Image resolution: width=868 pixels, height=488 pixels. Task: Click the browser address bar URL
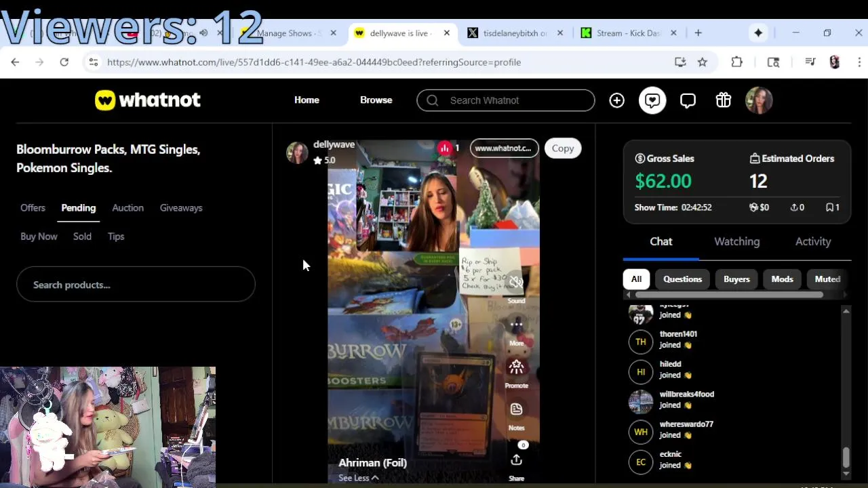click(314, 62)
